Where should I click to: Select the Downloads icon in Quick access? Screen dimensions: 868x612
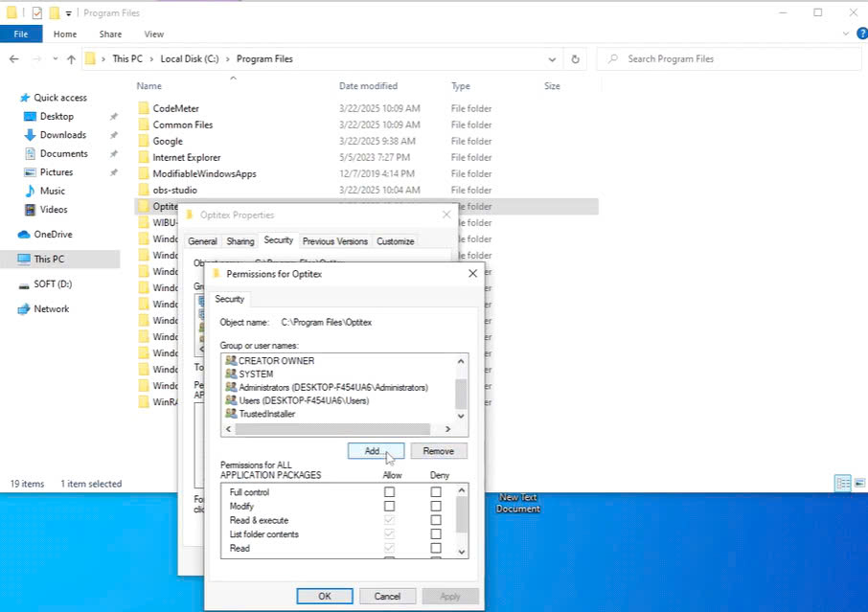tap(30, 135)
